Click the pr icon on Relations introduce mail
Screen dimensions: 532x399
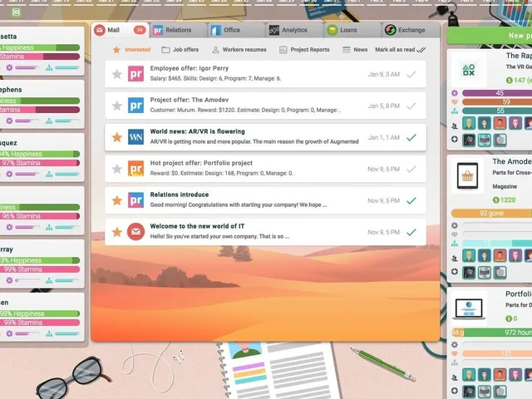pos(135,200)
